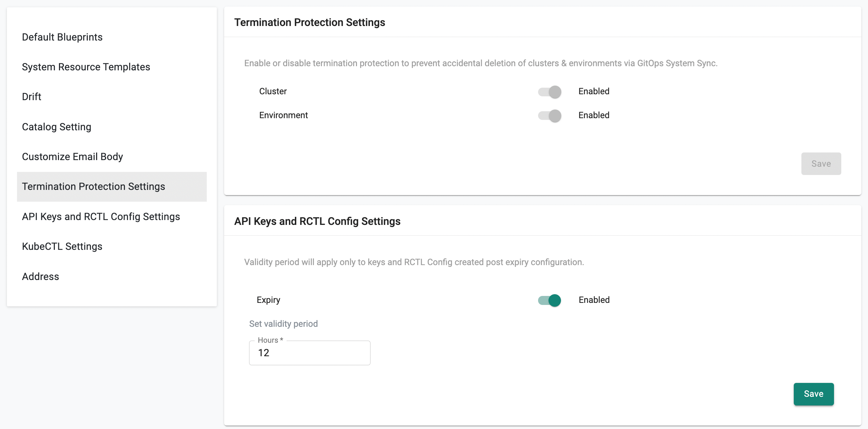Click the Enabled label beside Expiry
Image resolution: width=868 pixels, height=429 pixels.
[x=594, y=300]
